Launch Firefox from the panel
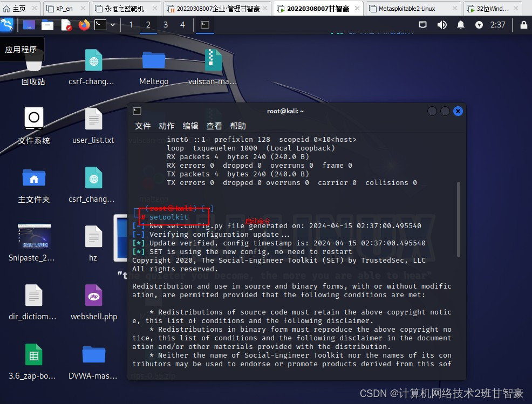This screenshot has width=532, height=404. [x=84, y=25]
